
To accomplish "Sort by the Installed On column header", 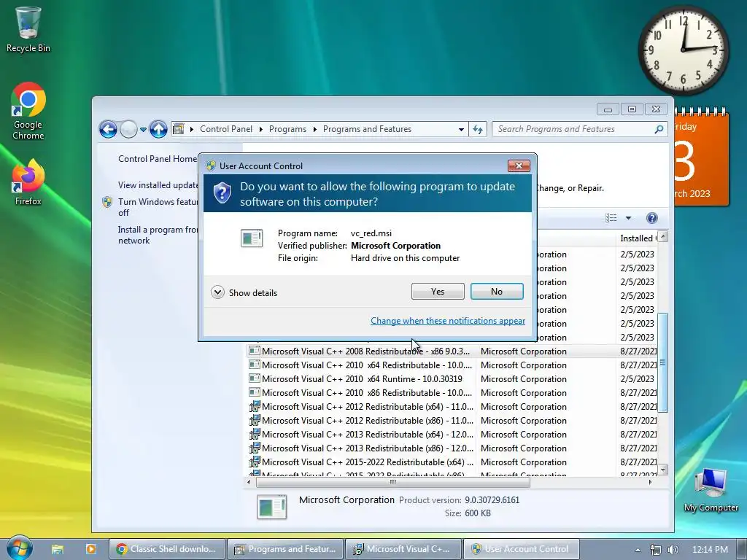I will tap(636, 238).
